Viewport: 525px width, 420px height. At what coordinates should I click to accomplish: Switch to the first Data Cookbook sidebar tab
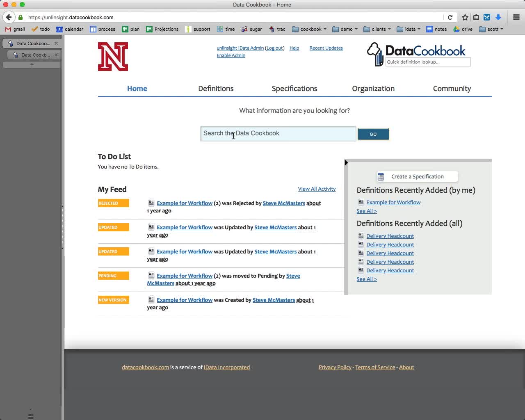31,43
